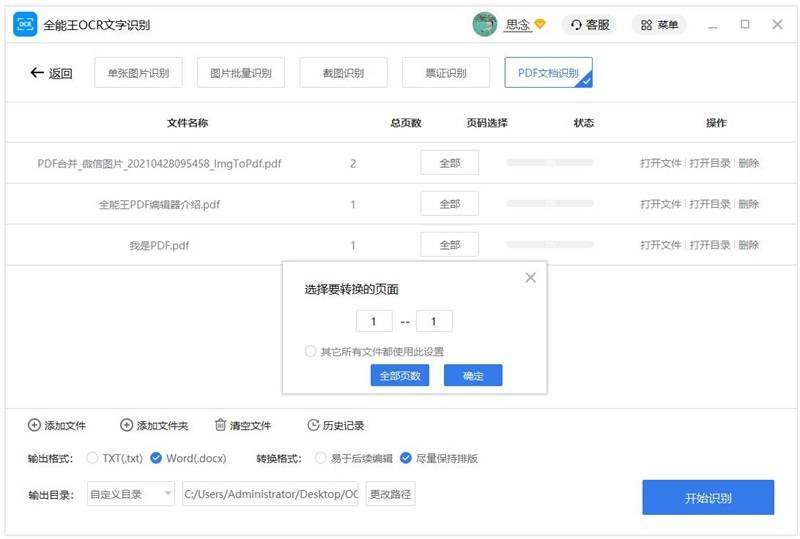Click the back arrow icon

click(37, 73)
